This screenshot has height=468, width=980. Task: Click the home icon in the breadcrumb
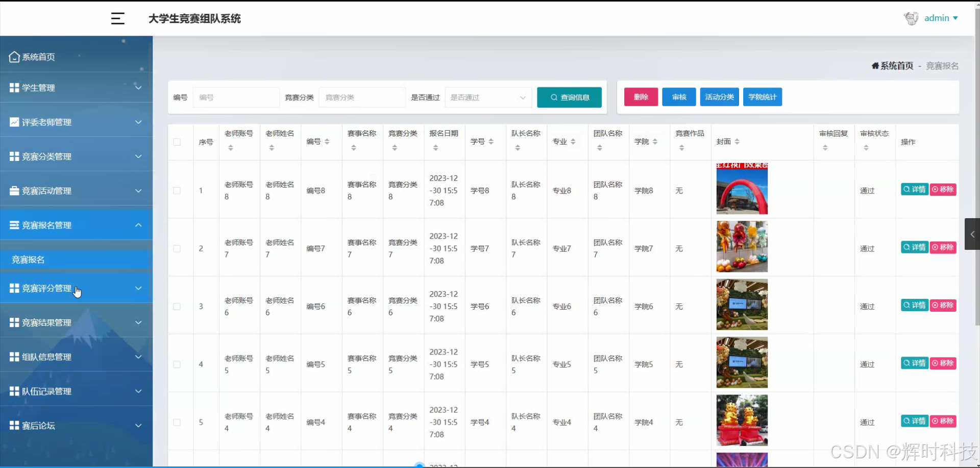click(875, 66)
